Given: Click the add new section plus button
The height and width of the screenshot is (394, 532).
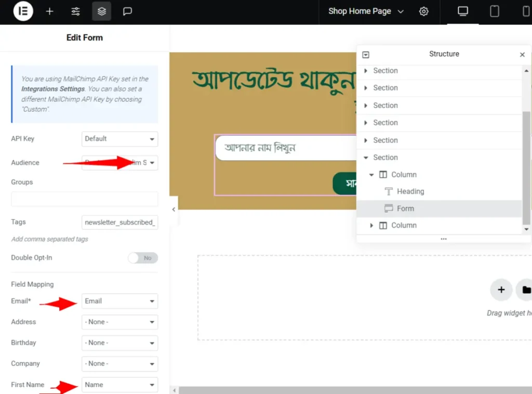Looking at the screenshot, I should 501,290.
